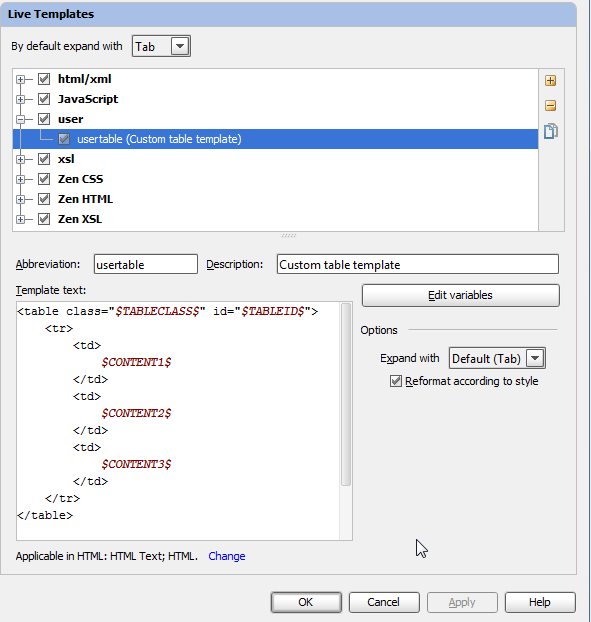
Task: Click $CONTENT1$ in the template text
Action: pyautogui.click(x=136, y=362)
